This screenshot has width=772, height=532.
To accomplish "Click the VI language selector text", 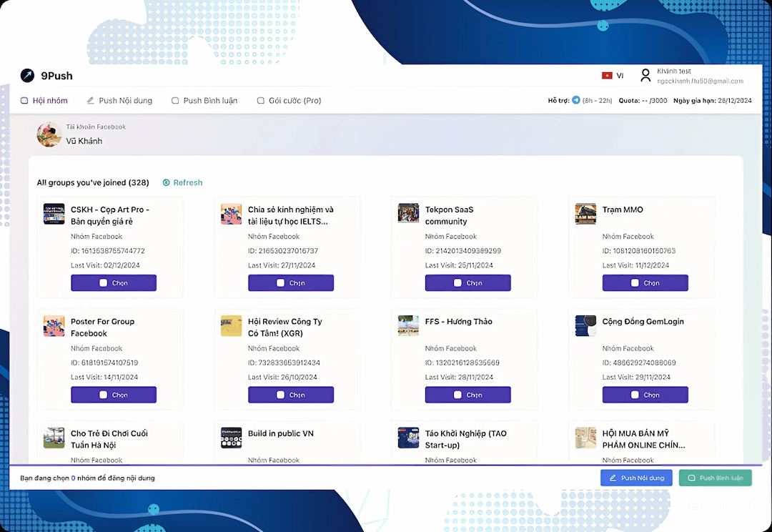I will 620,75.
